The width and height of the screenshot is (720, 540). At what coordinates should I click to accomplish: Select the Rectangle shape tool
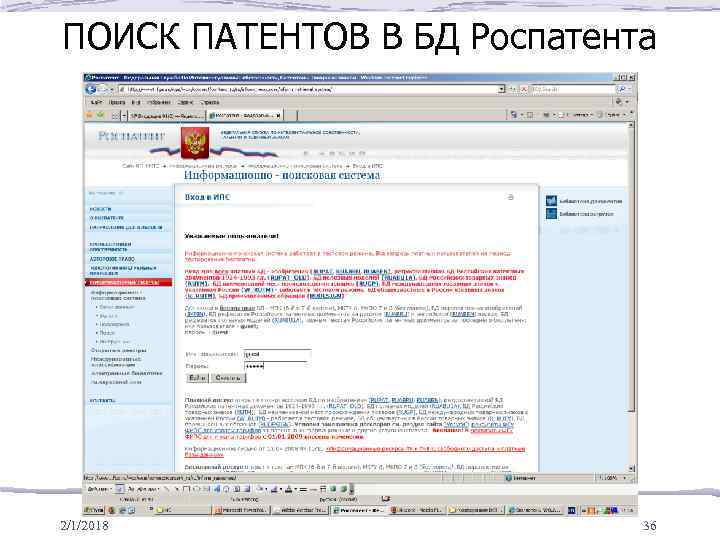point(187,489)
